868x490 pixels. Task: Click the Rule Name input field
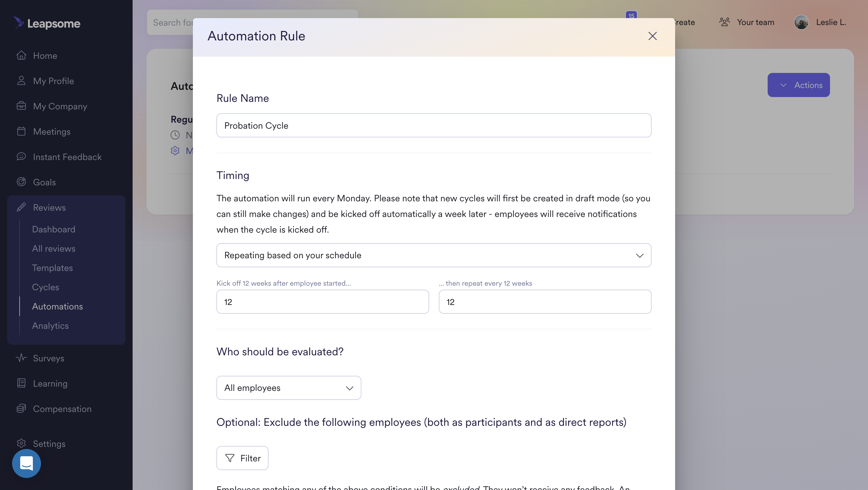(x=434, y=125)
